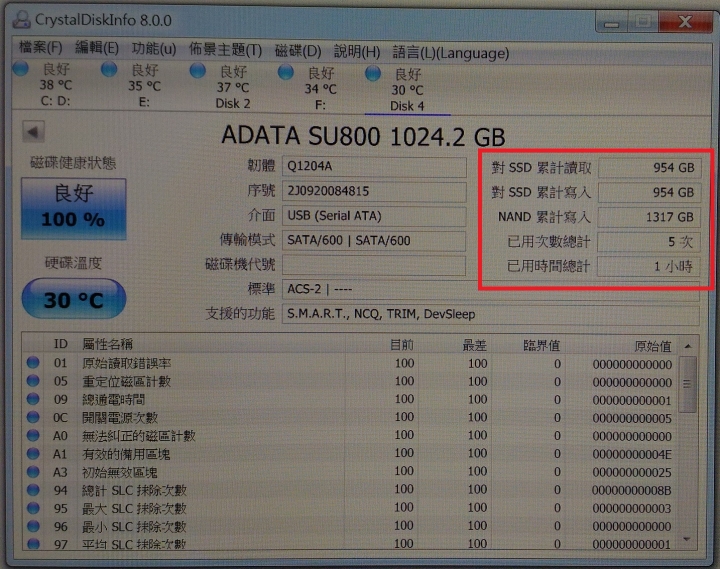Screen dimensions: 720x569
Task: Select the Disk 4 status orb
Action: pyautogui.click(x=373, y=73)
